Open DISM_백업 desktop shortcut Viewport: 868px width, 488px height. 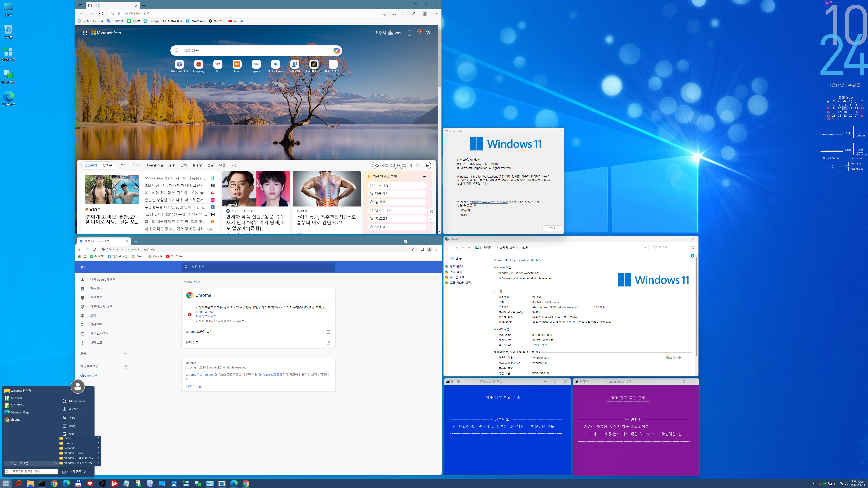click(8, 54)
